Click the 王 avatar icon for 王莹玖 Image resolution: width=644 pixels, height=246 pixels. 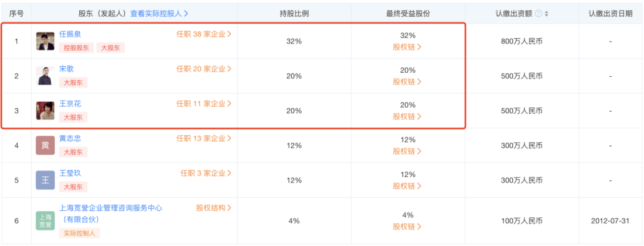(45, 180)
